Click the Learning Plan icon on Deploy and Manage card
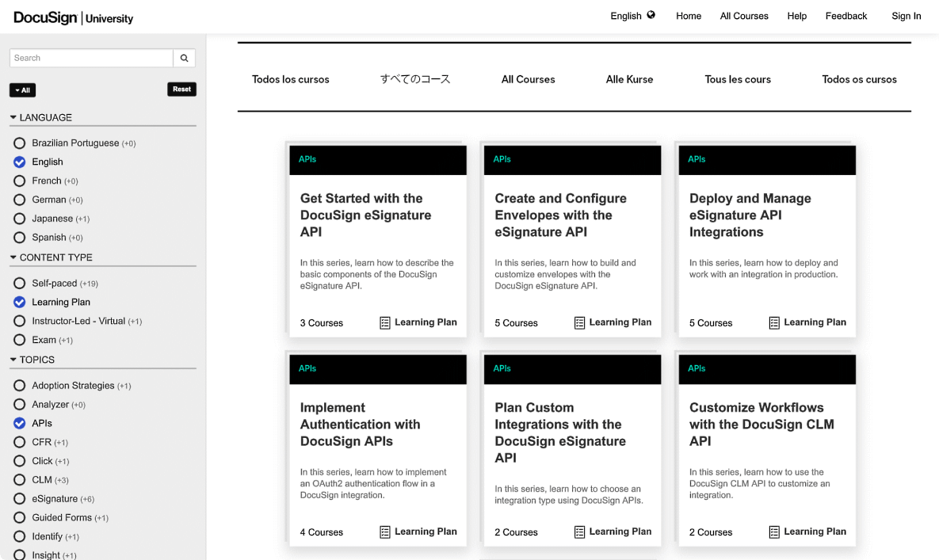This screenshot has width=939, height=560. pos(773,322)
